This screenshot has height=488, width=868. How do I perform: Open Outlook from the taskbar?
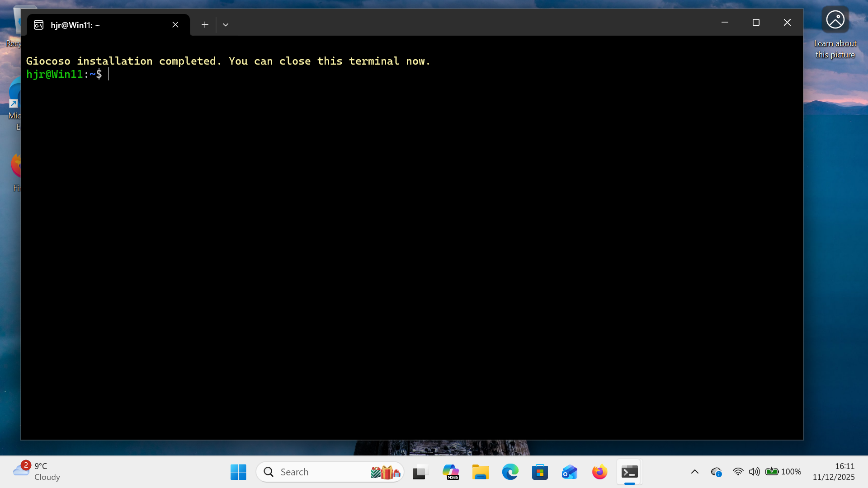pos(569,472)
